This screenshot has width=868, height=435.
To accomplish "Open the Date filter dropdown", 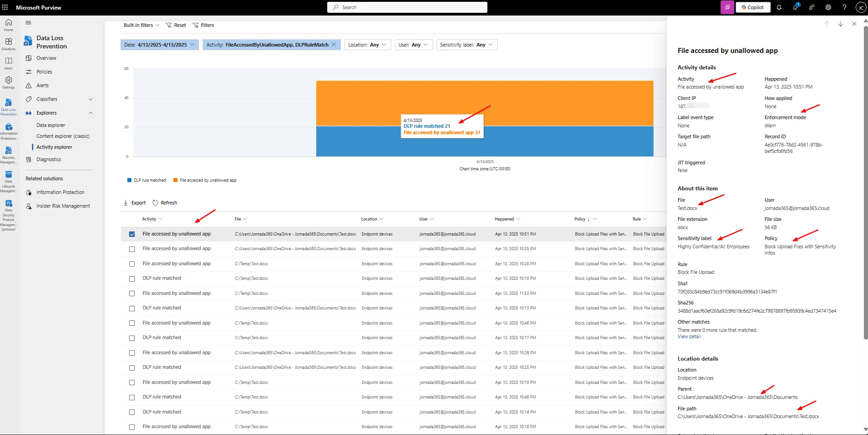I will [159, 45].
